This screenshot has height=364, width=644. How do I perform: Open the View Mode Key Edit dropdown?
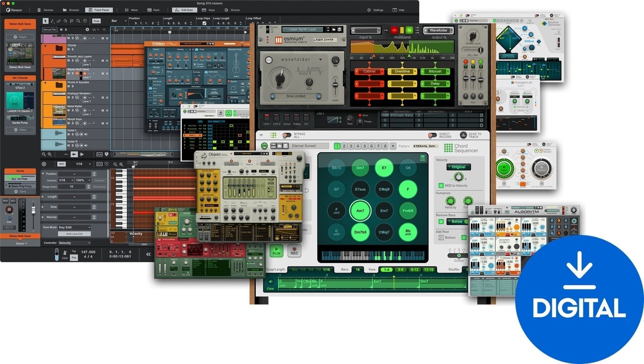[x=74, y=227]
